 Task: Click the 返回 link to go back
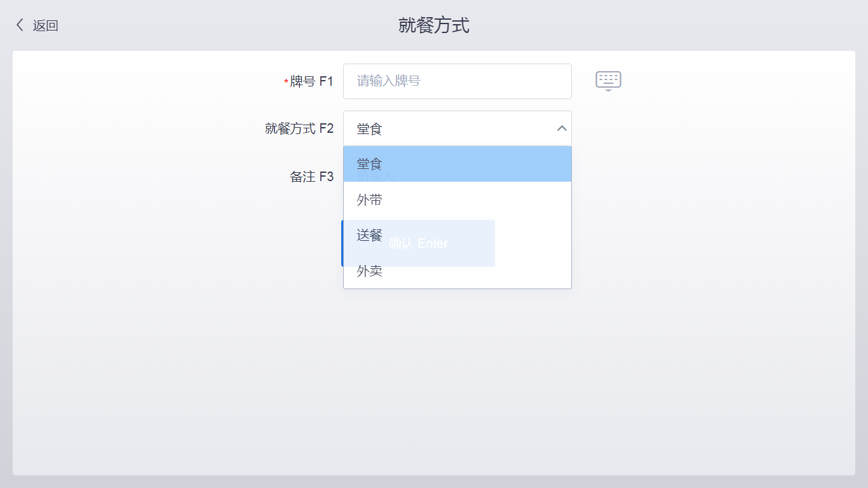point(46,25)
